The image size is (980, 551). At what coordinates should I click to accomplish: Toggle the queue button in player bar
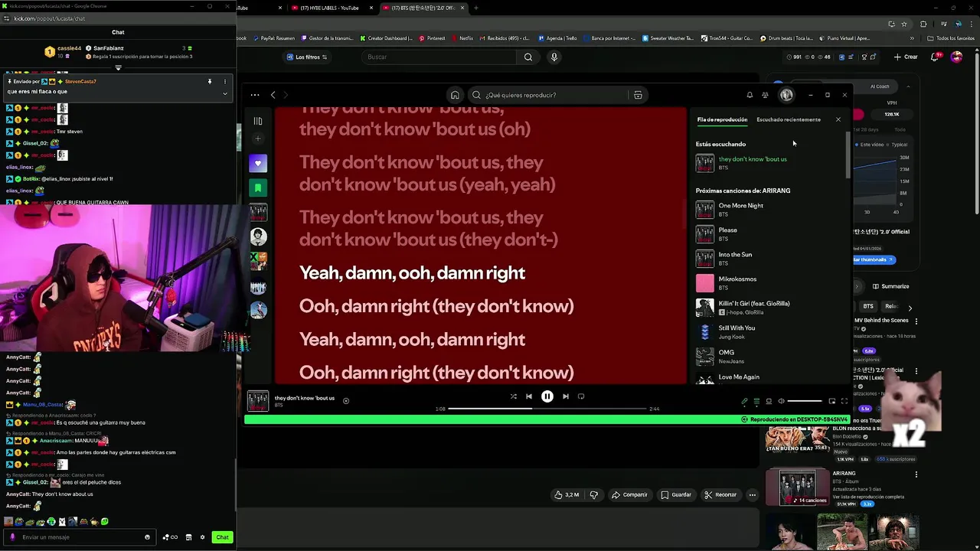point(756,401)
